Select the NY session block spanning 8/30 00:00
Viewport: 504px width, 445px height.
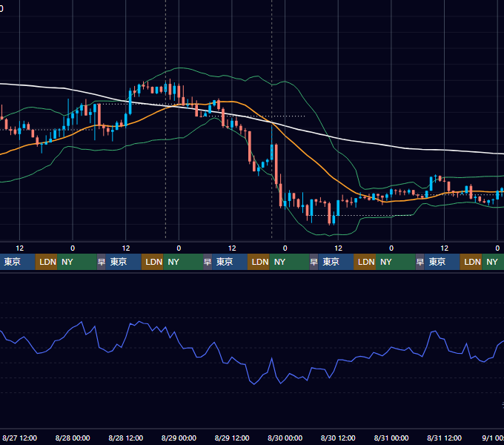coord(289,262)
